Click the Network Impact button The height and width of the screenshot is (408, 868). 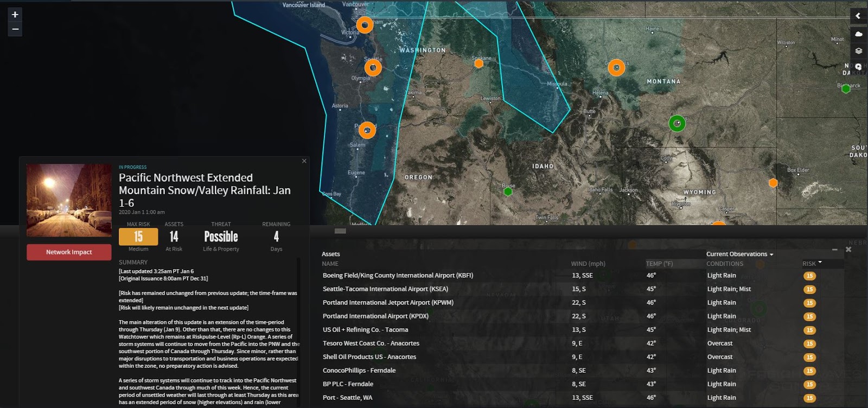69,252
